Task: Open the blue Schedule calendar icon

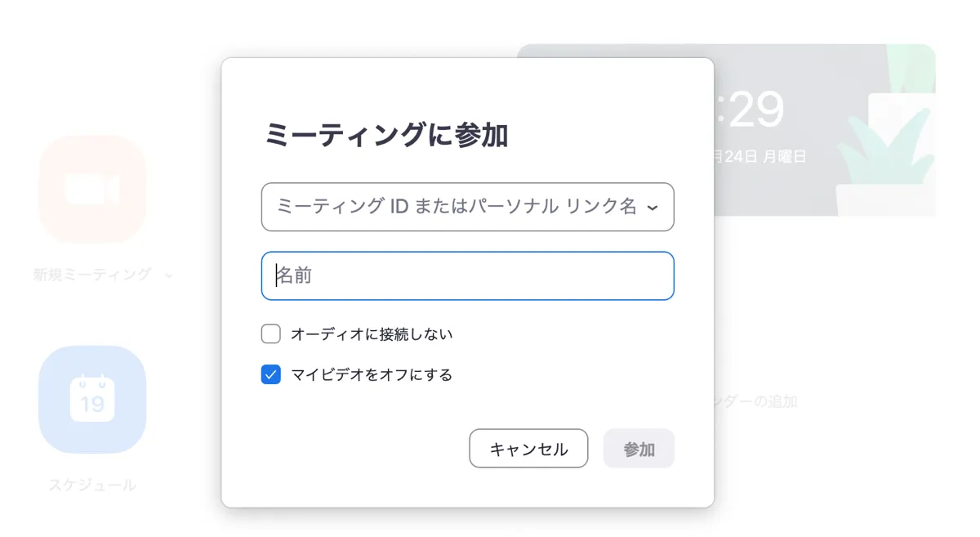Action: pos(92,399)
